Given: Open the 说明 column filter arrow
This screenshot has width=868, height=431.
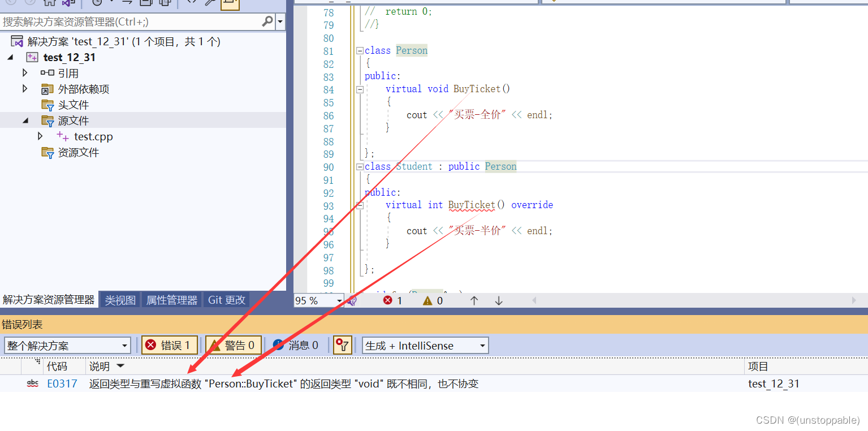Looking at the screenshot, I should click(120, 367).
